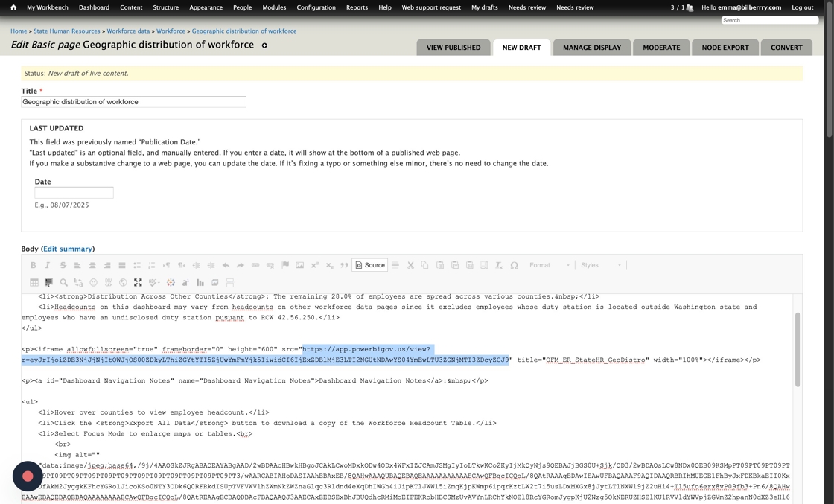The width and height of the screenshot is (834, 504).
Task: Click the Unlink icon
Action: tap(270, 265)
